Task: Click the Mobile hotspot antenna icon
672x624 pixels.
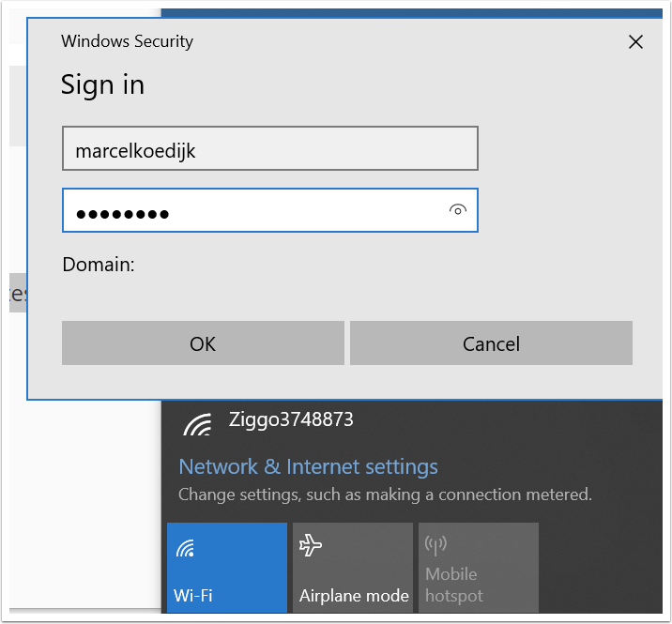Action: [435, 544]
